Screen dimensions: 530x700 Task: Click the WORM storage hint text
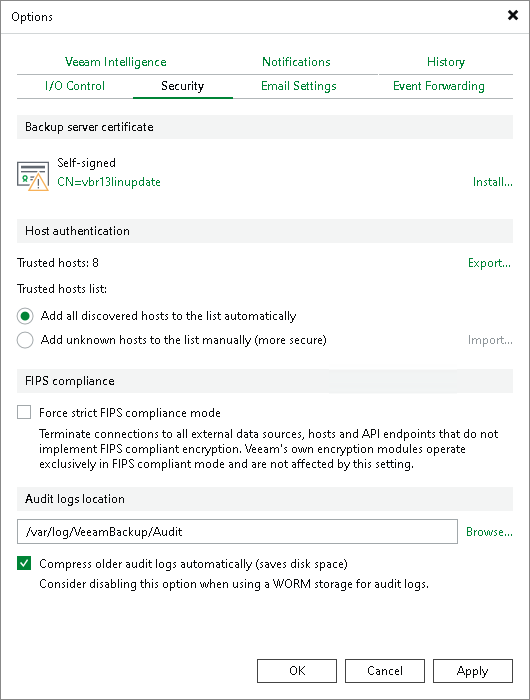tap(234, 584)
